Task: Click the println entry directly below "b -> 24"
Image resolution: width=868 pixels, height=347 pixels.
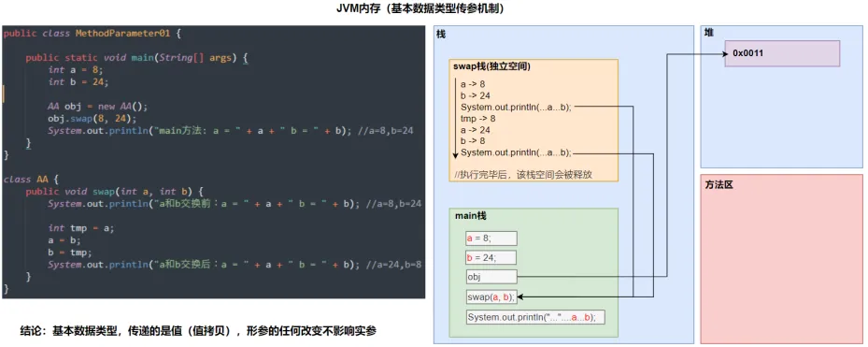Action: point(516,107)
